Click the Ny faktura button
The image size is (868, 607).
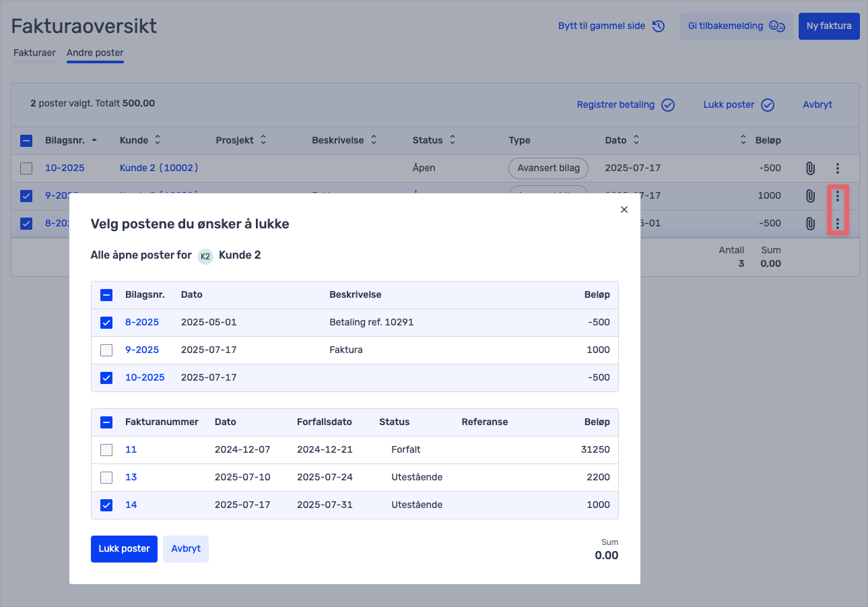pos(828,26)
